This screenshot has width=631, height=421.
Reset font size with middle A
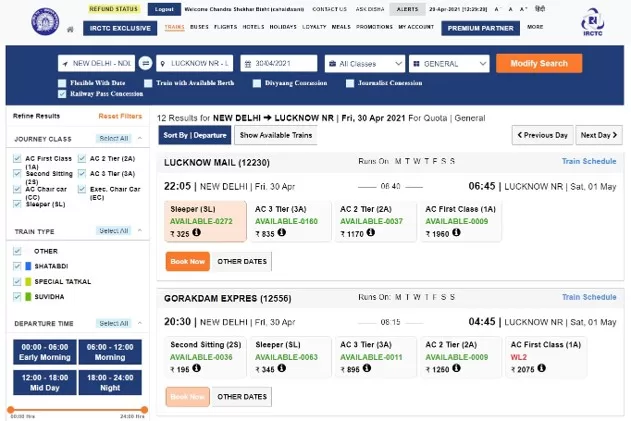510,9
